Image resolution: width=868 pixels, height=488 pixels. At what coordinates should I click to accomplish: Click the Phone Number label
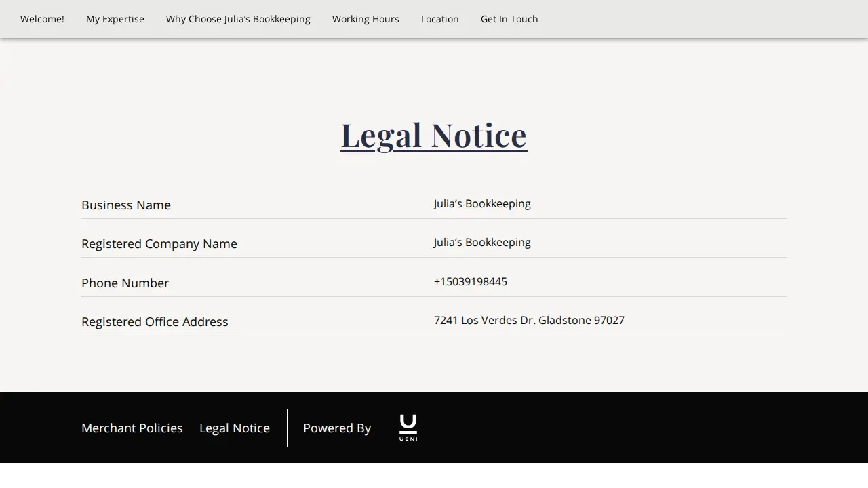(125, 283)
